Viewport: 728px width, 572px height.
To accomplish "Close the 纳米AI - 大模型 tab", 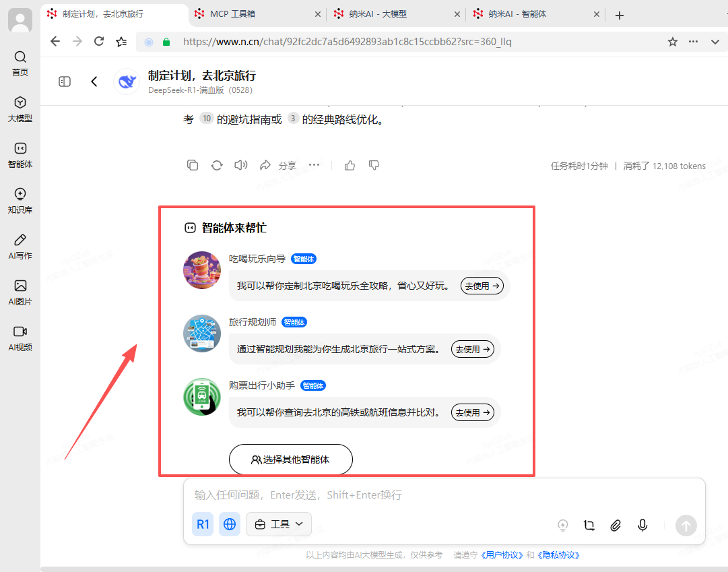I will [457, 14].
